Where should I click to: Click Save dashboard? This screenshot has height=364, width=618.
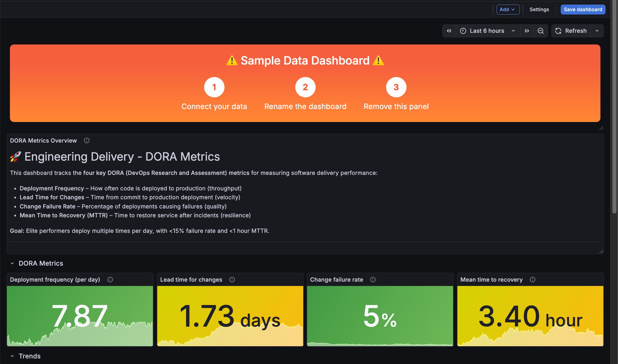click(583, 9)
